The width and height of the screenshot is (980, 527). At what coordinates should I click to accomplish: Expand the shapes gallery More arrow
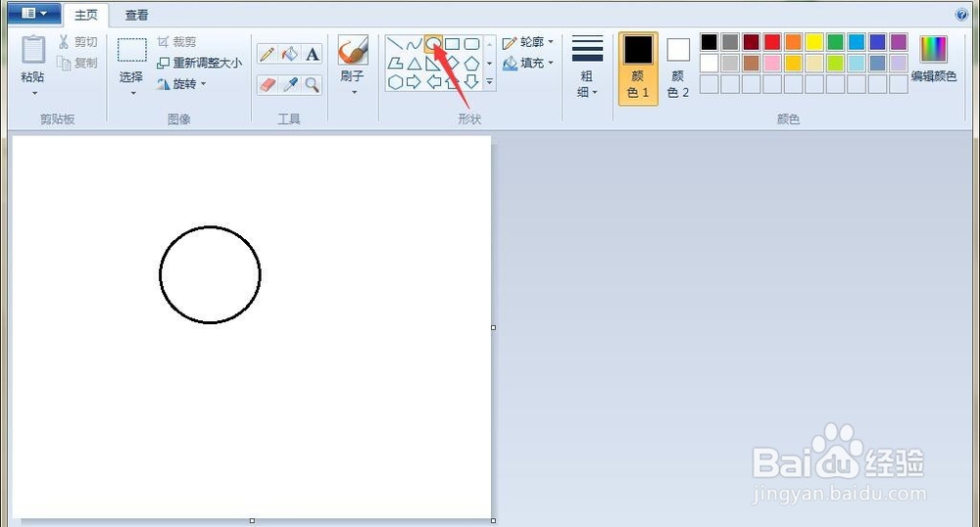489,82
